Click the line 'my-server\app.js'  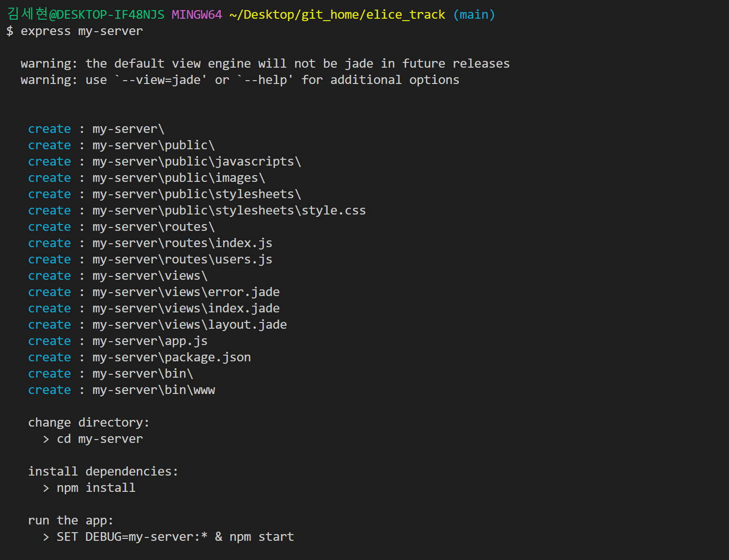(x=150, y=341)
